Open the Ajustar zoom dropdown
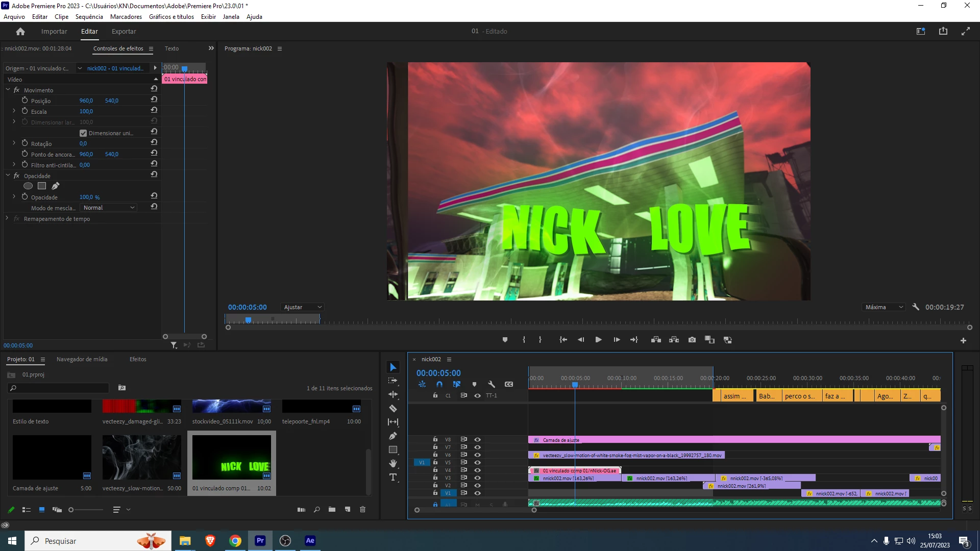 point(303,307)
